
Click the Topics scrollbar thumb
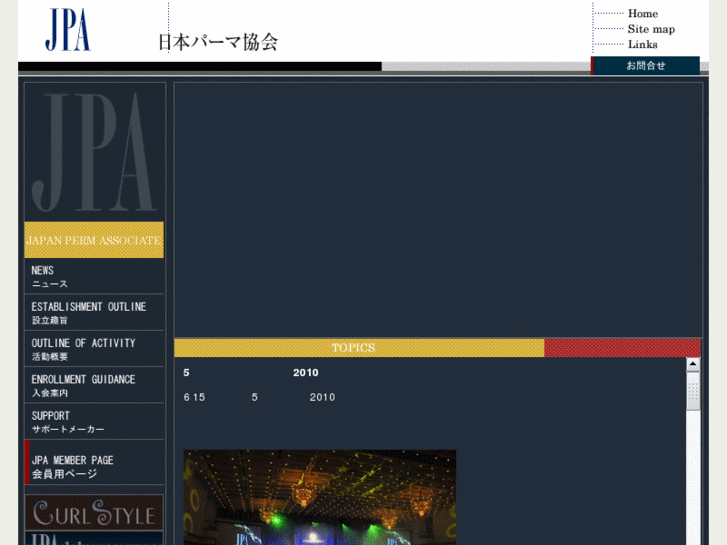tap(693, 391)
